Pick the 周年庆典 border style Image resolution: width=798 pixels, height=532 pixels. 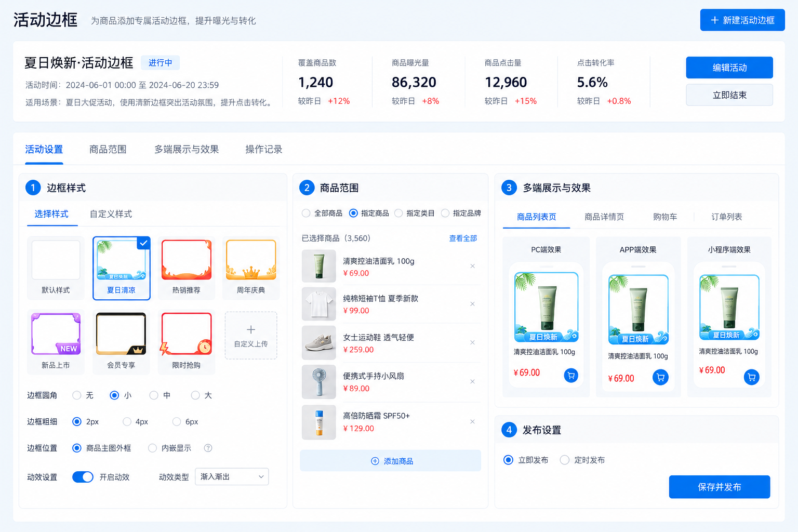[x=251, y=268]
